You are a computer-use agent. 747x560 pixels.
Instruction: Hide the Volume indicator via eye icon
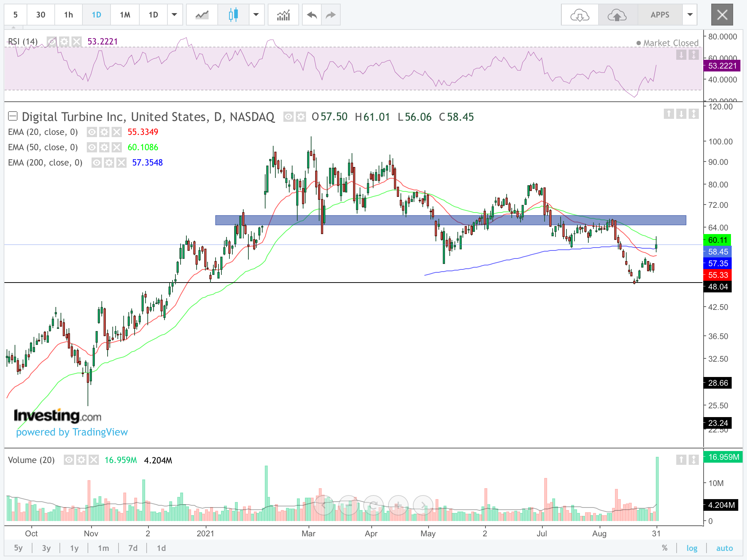[69, 460]
